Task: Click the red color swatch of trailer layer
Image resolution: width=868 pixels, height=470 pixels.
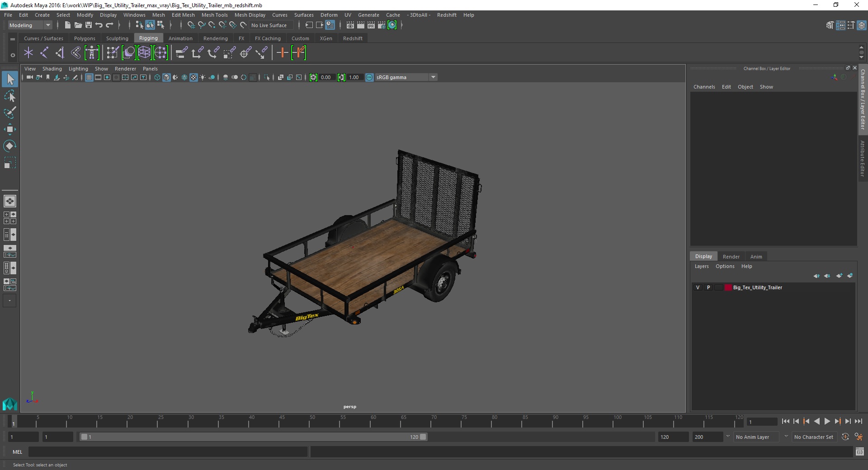Action: point(728,287)
